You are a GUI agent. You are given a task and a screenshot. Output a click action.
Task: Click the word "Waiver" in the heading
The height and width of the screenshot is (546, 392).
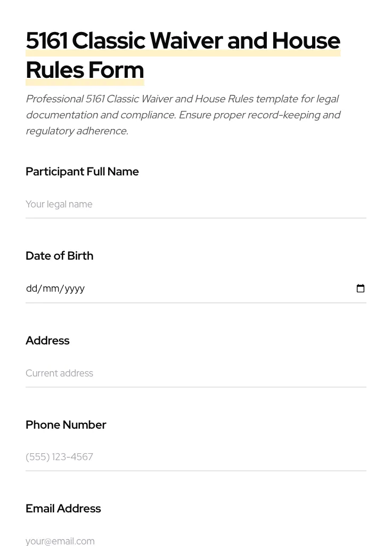coord(186,41)
